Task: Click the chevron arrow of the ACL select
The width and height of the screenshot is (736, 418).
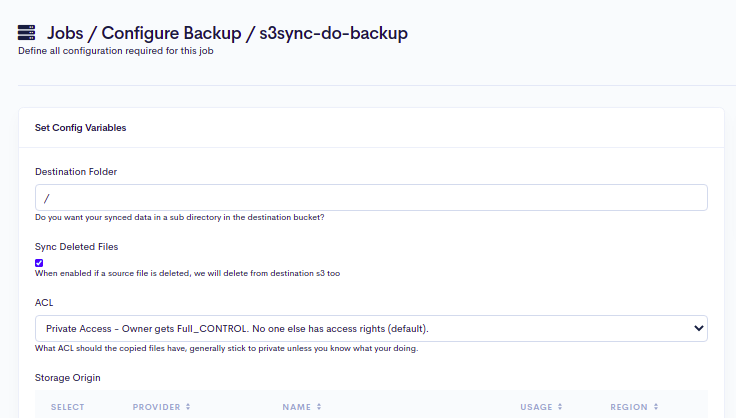Action: click(698, 328)
